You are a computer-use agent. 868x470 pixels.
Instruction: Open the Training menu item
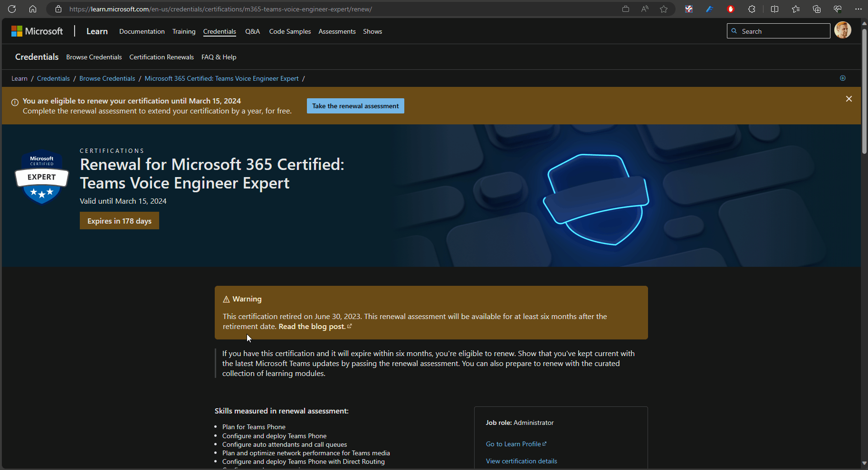[184, 31]
